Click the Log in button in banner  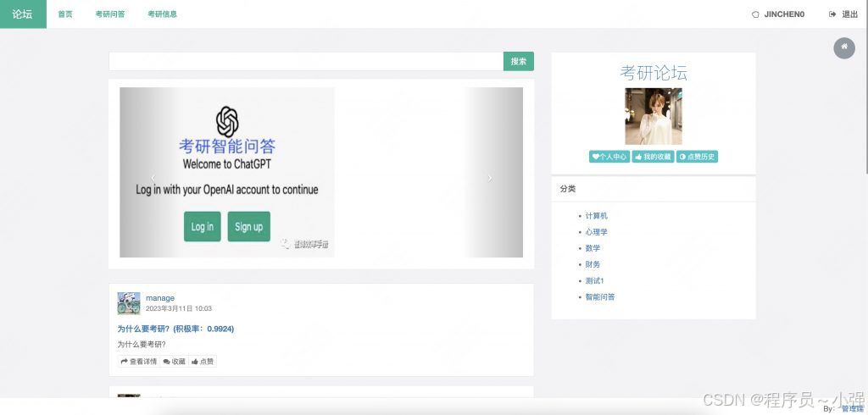[202, 226]
